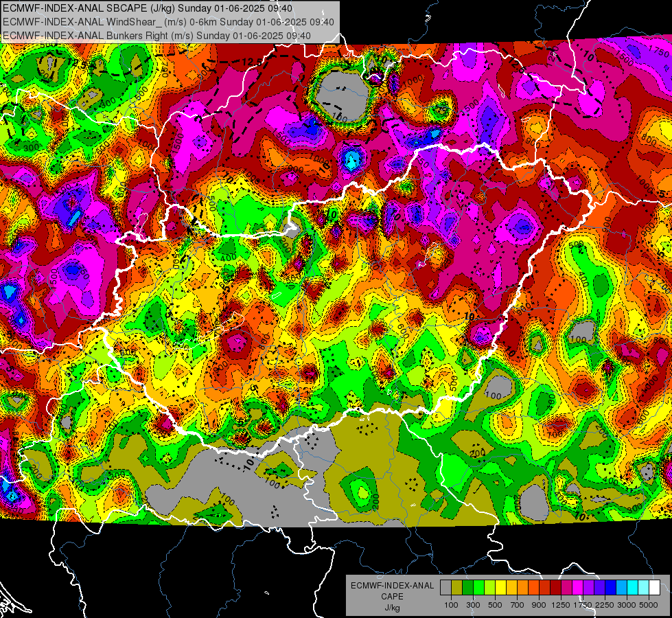The width and height of the screenshot is (672, 618).
Task: Click the legend scale label 5000
Action: (649, 605)
